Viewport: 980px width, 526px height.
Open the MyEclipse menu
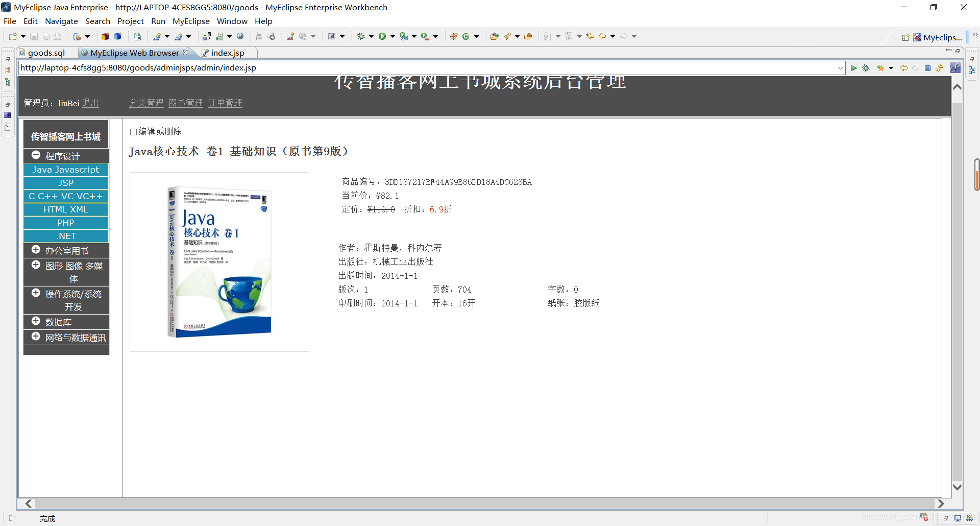pyautogui.click(x=191, y=21)
